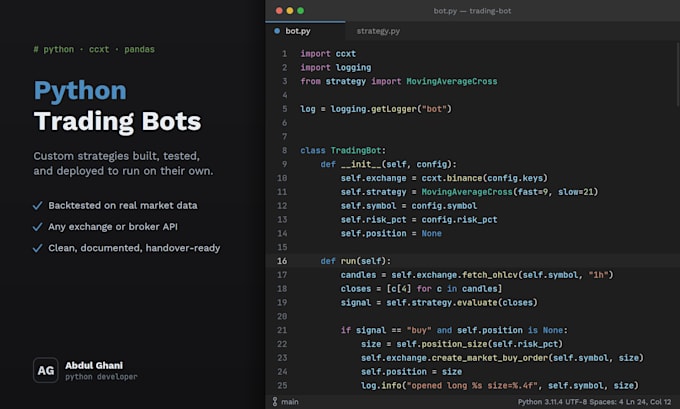The width and height of the screenshot is (680, 409).
Task: Click the Custom strategies built, tested description
Action: tap(123, 164)
